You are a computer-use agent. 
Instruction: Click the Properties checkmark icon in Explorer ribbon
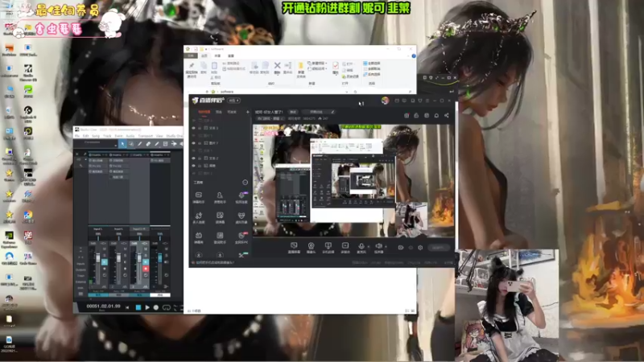click(x=336, y=66)
